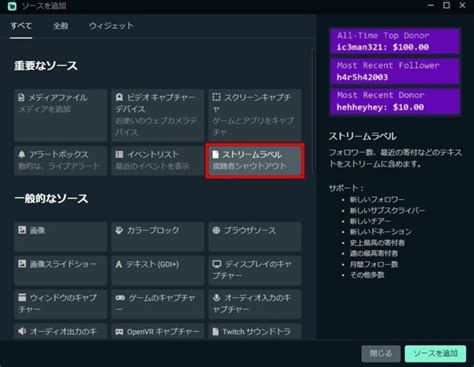Click the source list vertical scrollbar
Image resolution: width=474 pixels, height=367 pixels.
(x=313, y=110)
